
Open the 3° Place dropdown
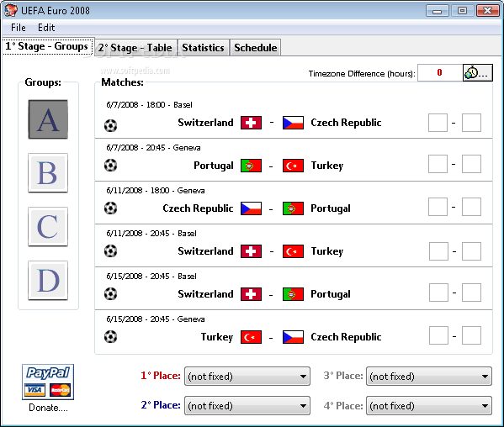tap(429, 377)
